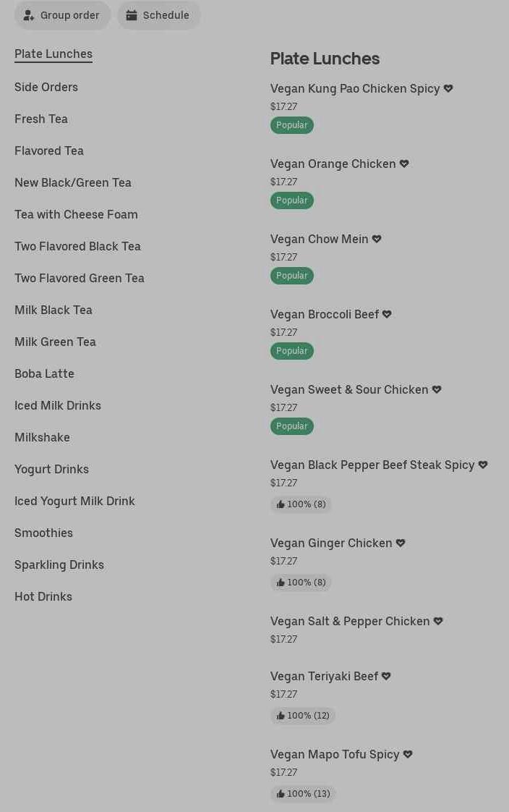
Task: Go to the Boba Latte category
Action: click(44, 373)
